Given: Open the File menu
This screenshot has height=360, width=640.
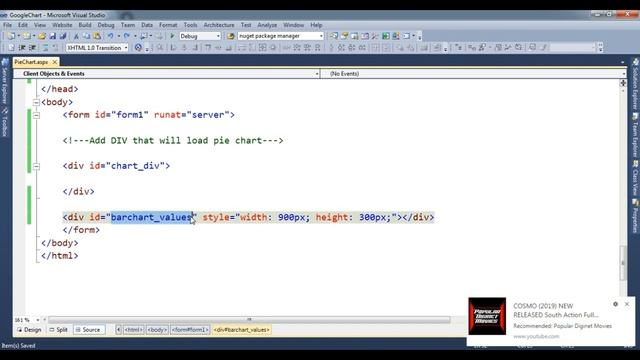Looking at the screenshot, I should 7,25.
